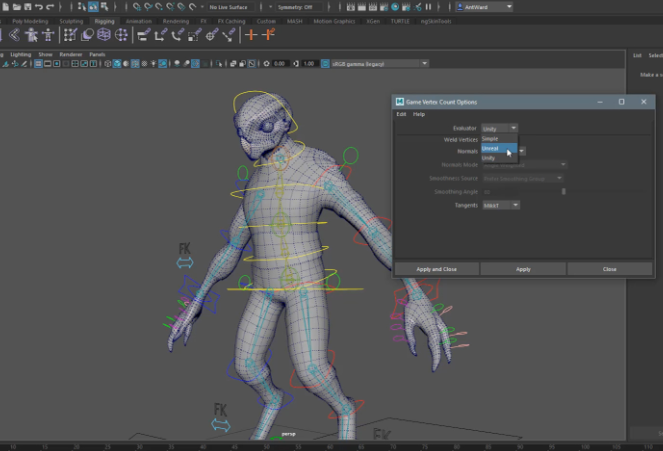Choose Unreal from the Evaluator list

[x=491, y=148]
